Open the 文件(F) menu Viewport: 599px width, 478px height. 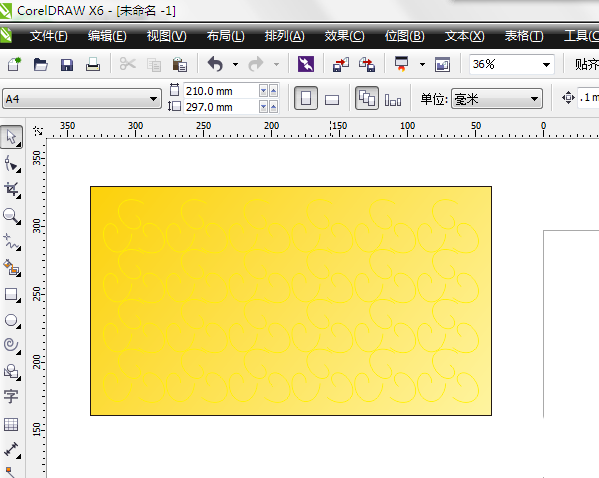pyautogui.click(x=49, y=36)
